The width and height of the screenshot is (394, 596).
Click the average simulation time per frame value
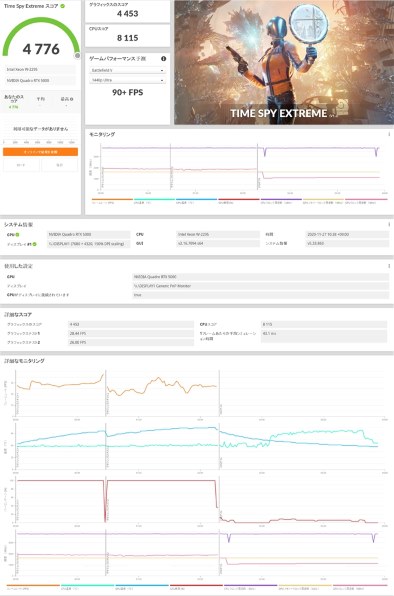coord(324,335)
